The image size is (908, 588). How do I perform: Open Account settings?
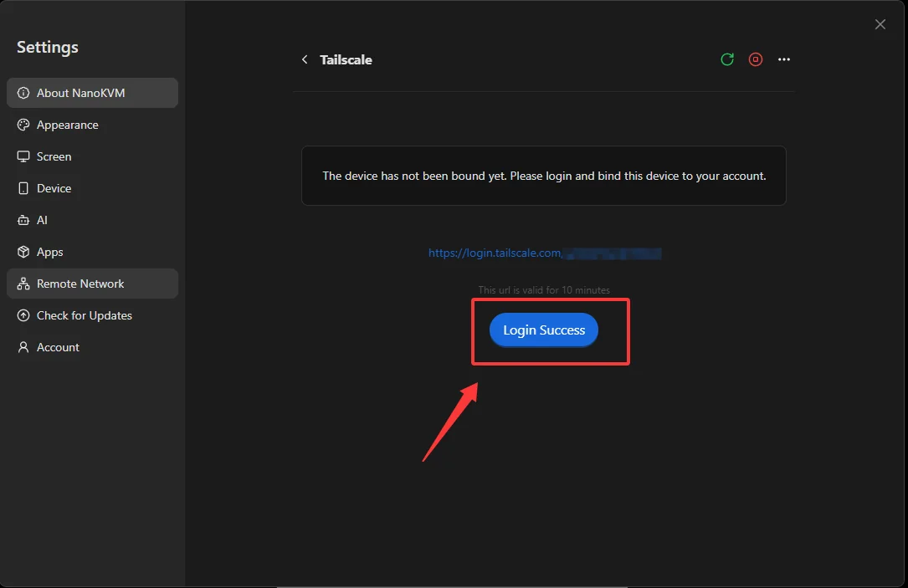tap(92, 347)
